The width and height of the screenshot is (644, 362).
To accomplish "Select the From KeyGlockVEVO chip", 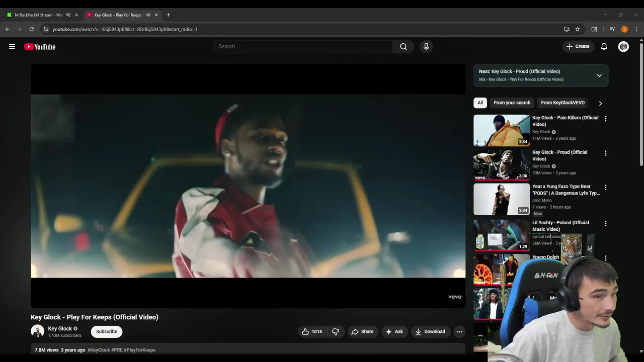I will [562, 103].
